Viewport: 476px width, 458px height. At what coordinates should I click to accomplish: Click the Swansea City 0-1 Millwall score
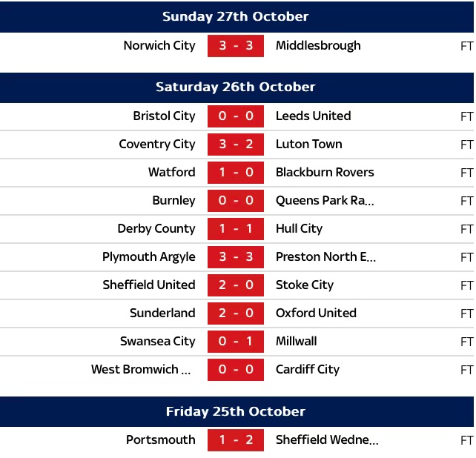coord(236,342)
